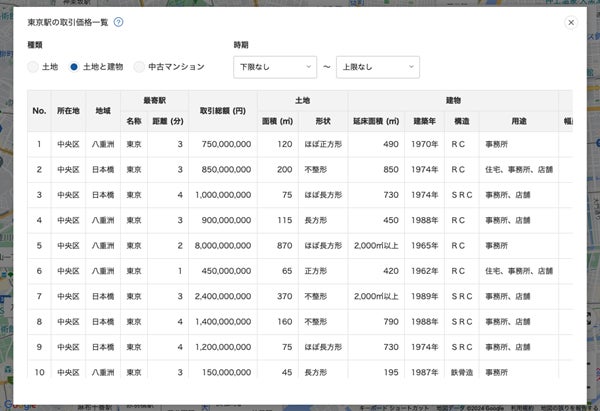600x411 pixels.
Task: Click ほぼ正方形 shape in row 1
Action: coord(323,144)
